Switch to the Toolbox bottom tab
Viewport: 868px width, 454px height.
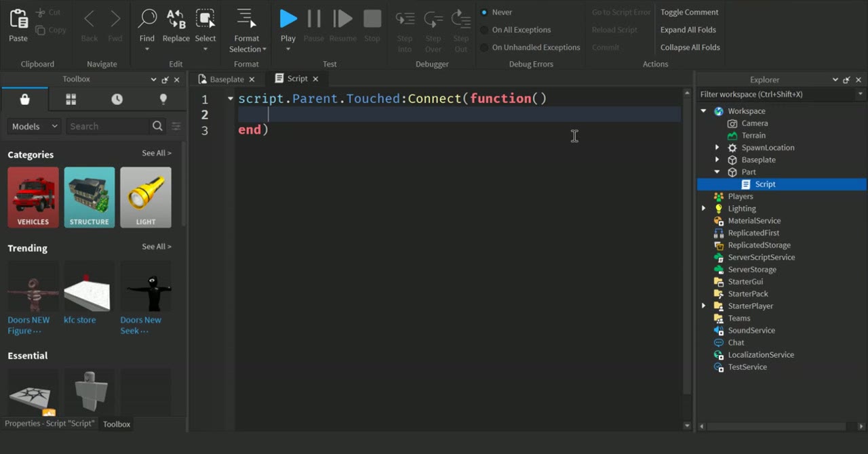click(x=117, y=424)
